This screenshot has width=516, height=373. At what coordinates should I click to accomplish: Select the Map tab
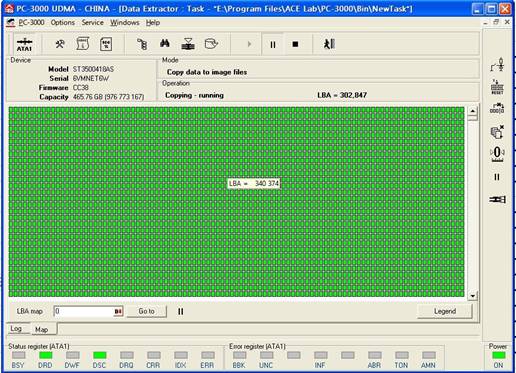click(x=42, y=329)
